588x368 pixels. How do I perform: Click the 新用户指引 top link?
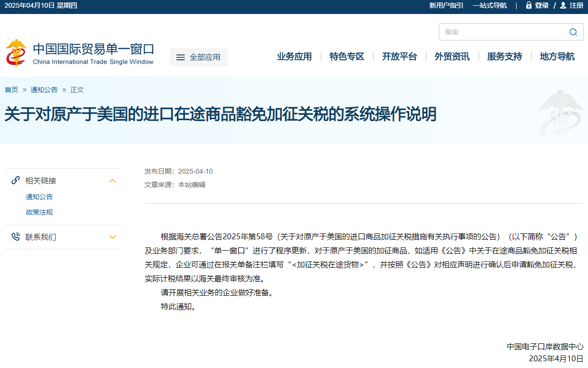[446, 5]
